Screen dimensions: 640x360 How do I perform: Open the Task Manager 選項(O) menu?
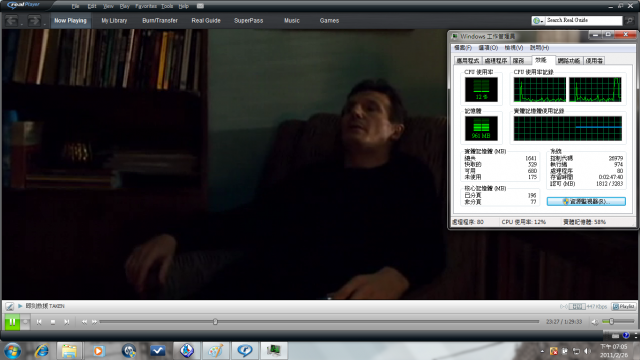488,48
